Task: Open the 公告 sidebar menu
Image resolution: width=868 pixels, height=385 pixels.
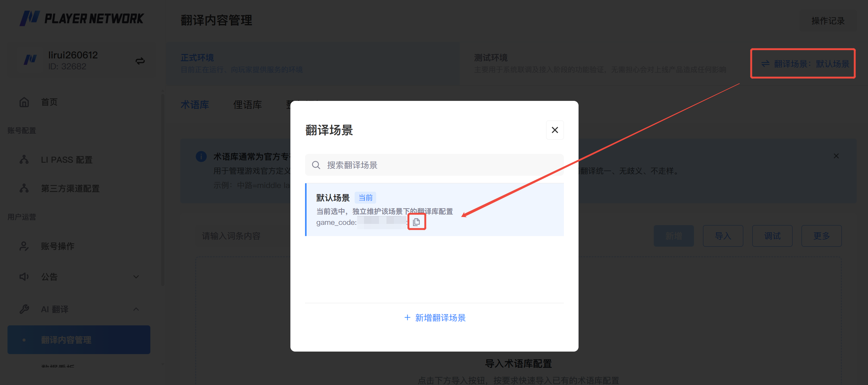Action: tap(79, 277)
